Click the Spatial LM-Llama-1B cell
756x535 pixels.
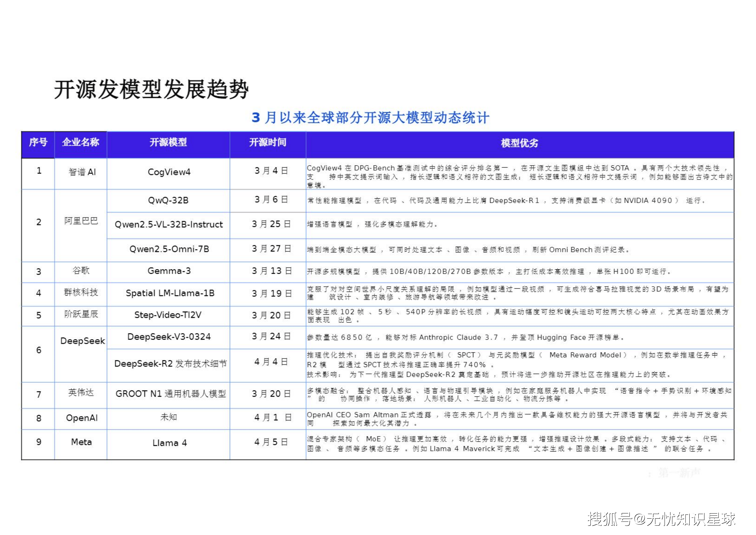[170, 293]
